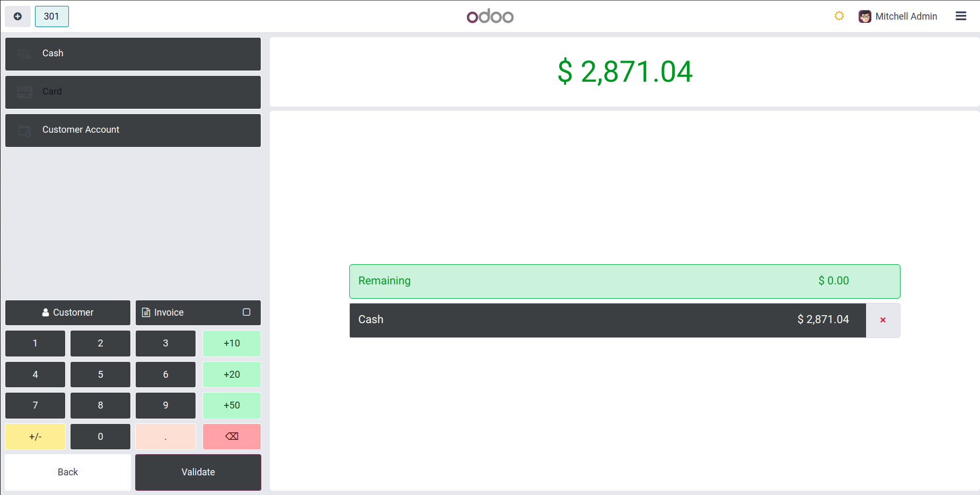Open the Customer selection button

click(68, 312)
